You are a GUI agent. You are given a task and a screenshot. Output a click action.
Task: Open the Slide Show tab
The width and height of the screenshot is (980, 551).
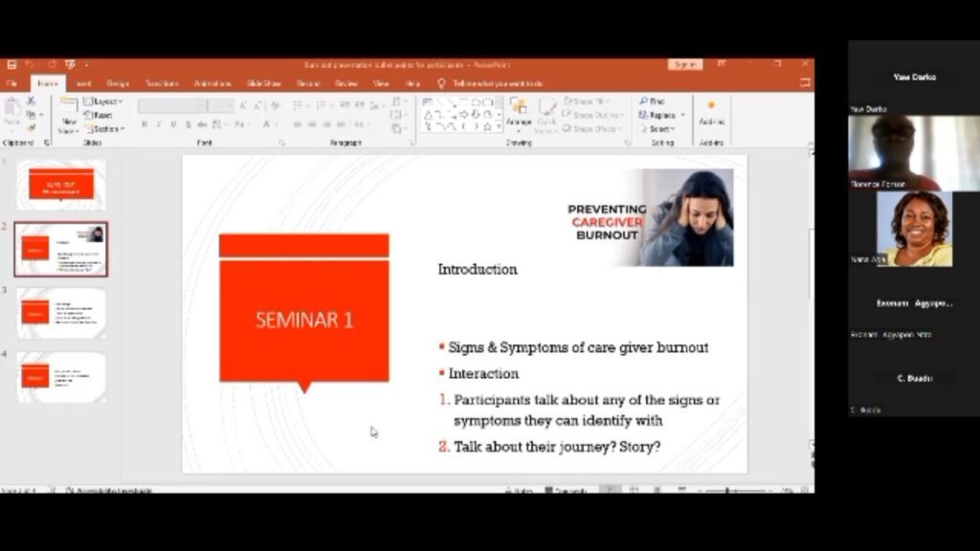click(262, 84)
